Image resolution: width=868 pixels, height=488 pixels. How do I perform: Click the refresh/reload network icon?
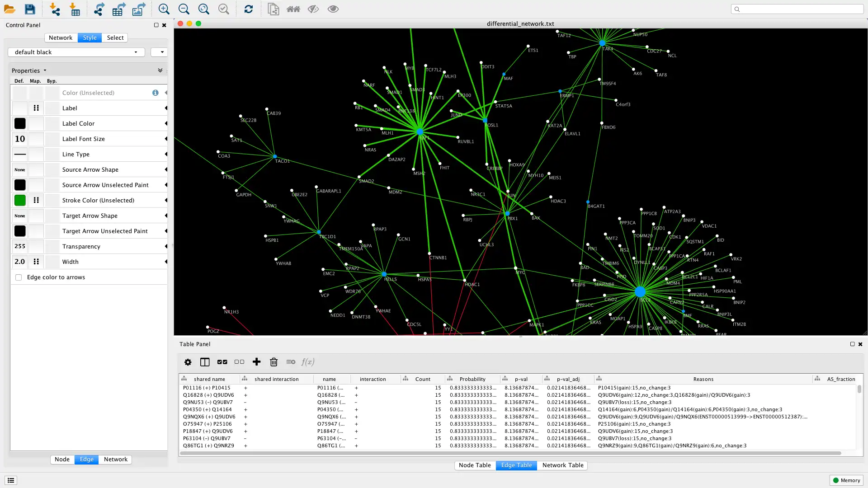click(249, 9)
